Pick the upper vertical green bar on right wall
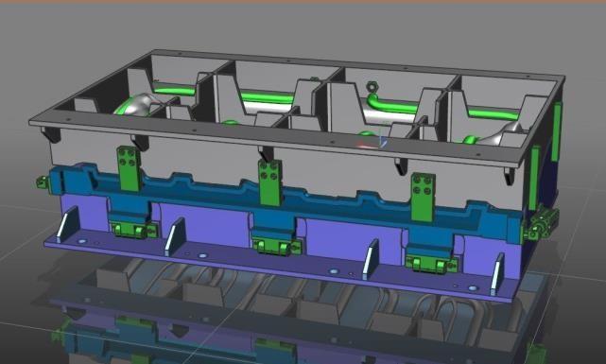Screen dimensions: 606x364 (557, 131)
